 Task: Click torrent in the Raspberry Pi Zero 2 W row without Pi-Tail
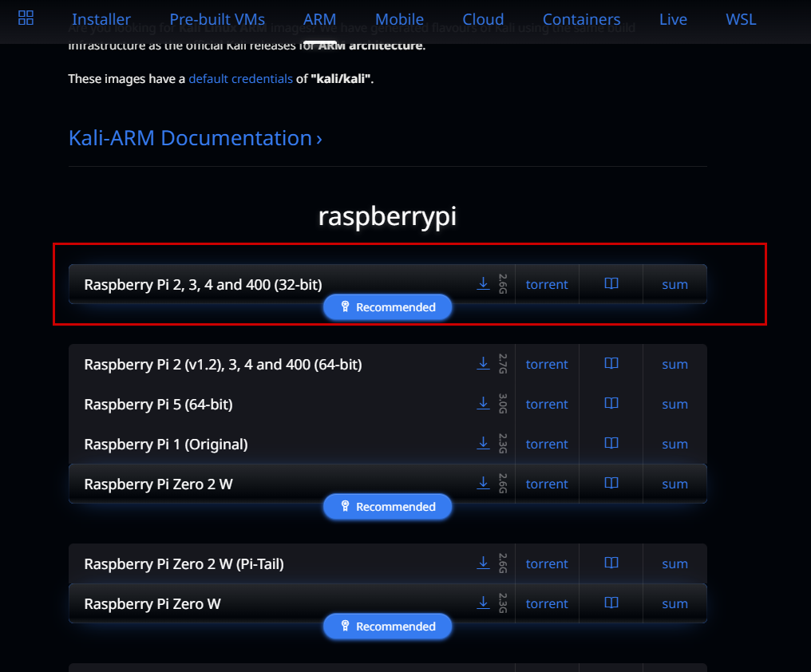(547, 484)
